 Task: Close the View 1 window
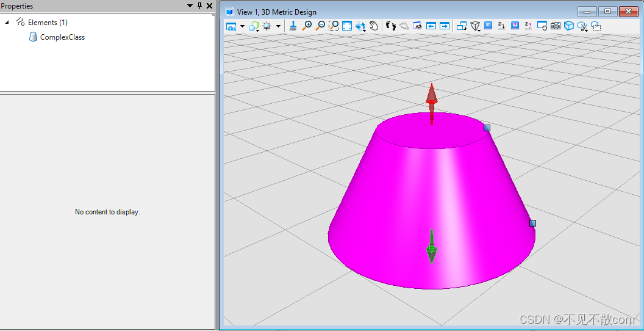click(628, 12)
